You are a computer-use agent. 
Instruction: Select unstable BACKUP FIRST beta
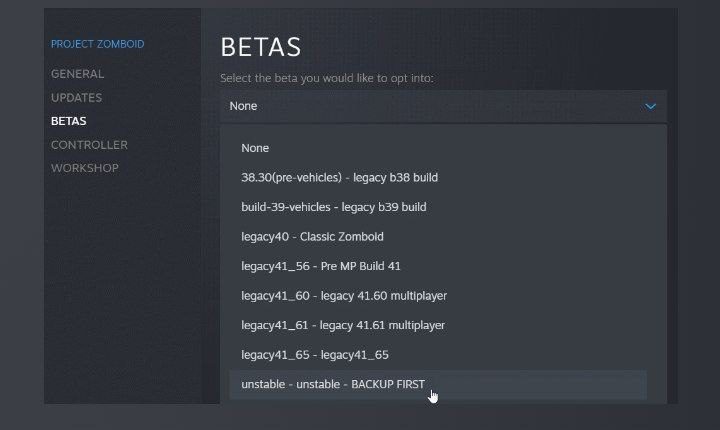tap(332, 384)
